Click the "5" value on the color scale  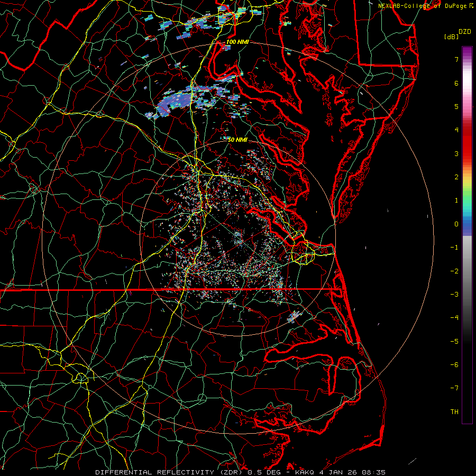[456, 106]
